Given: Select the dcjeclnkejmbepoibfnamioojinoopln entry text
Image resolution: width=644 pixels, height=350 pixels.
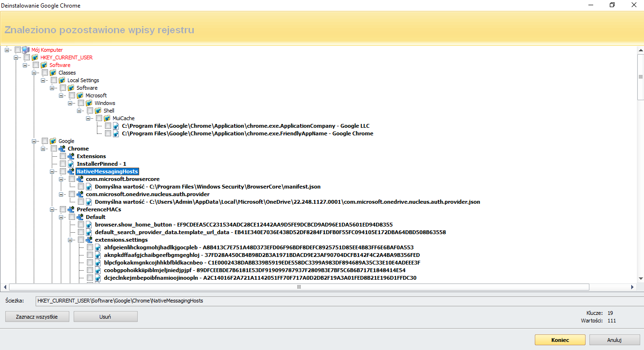Looking at the screenshot, I should tap(260, 278).
